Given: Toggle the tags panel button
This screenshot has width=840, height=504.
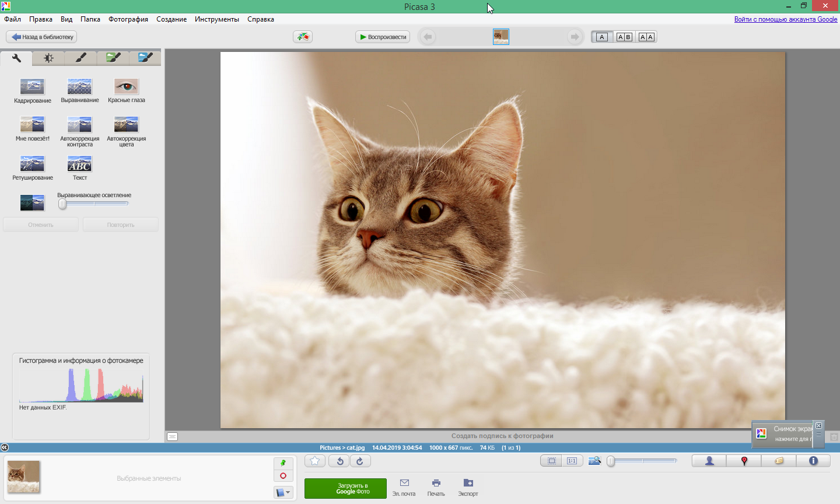Looking at the screenshot, I should pos(779,461).
